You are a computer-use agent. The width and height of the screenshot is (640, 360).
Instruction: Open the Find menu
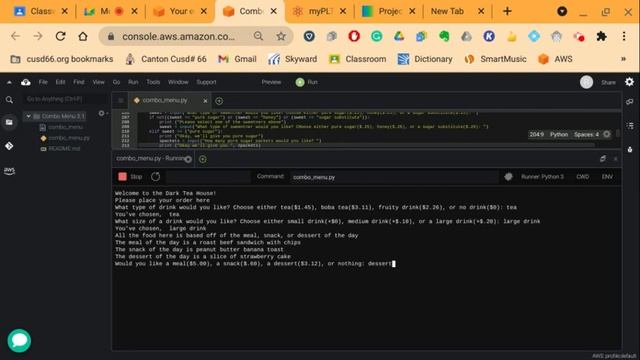[79, 82]
